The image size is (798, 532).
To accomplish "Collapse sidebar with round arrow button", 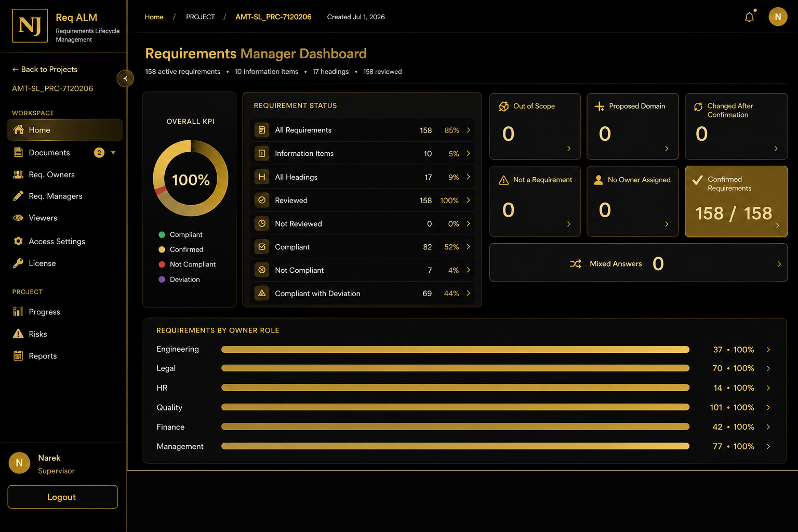I will pos(125,78).
